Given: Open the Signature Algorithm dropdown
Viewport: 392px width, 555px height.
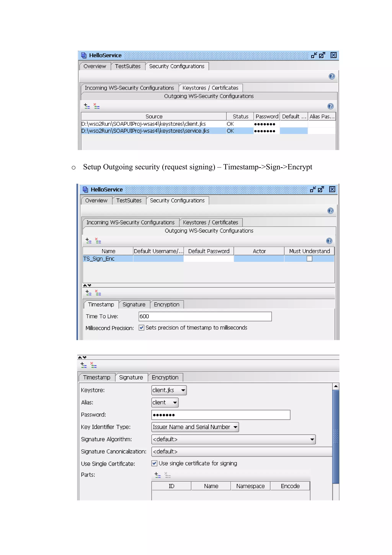Looking at the screenshot, I should point(234,440).
